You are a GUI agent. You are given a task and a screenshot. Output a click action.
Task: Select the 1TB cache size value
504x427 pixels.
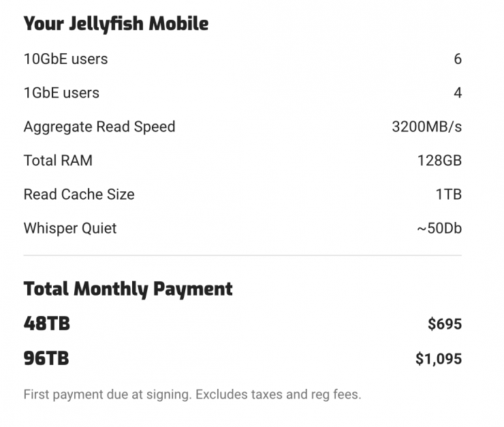click(449, 194)
